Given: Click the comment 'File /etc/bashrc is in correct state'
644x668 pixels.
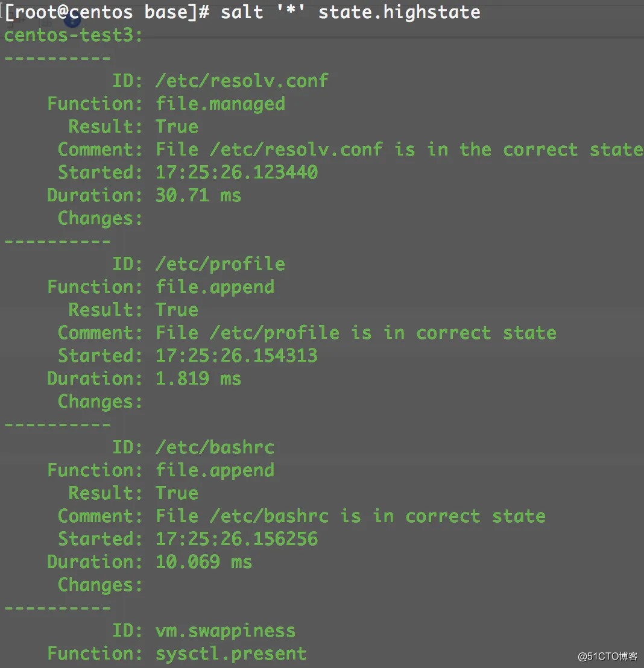Looking at the screenshot, I should click(350, 516).
